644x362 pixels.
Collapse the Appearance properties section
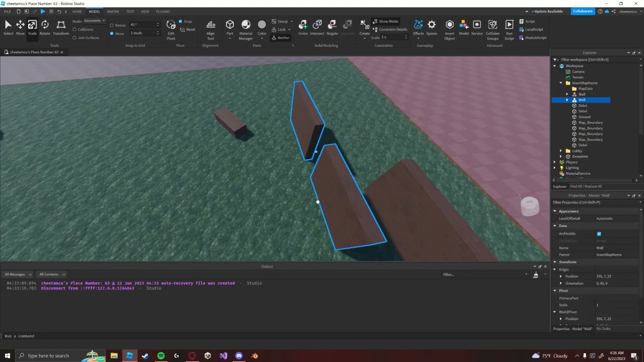pyautogui.click(x=555, y=211)
